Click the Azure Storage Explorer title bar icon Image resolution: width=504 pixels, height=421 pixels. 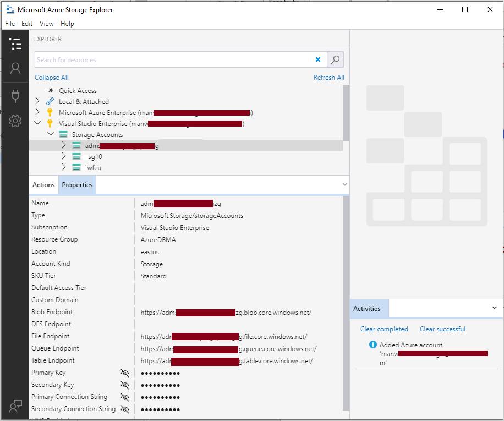(x=10, y=10)
